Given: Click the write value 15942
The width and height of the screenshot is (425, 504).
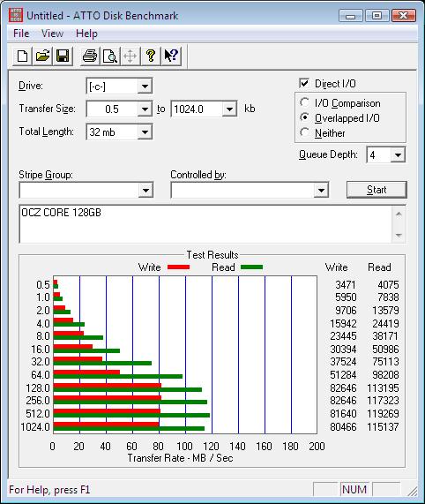Looking at the screenshot, I should pyautogui.click(x=343, y=323).
